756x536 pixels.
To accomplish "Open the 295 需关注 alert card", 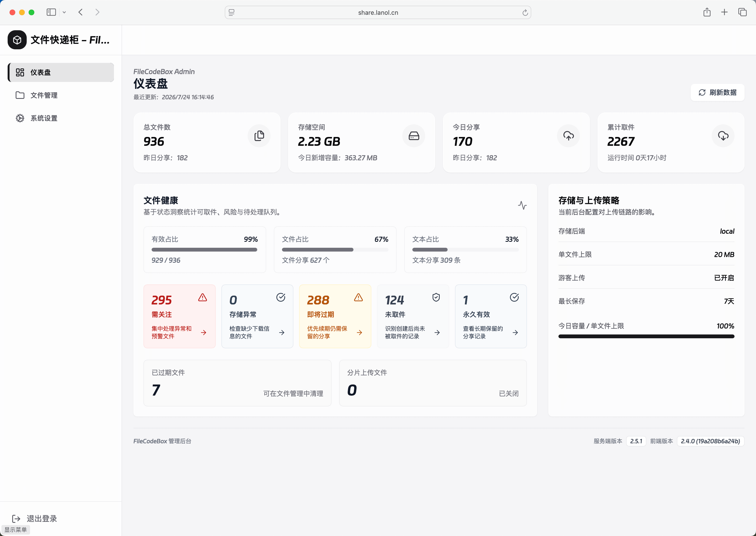I will tap(180, 316).
